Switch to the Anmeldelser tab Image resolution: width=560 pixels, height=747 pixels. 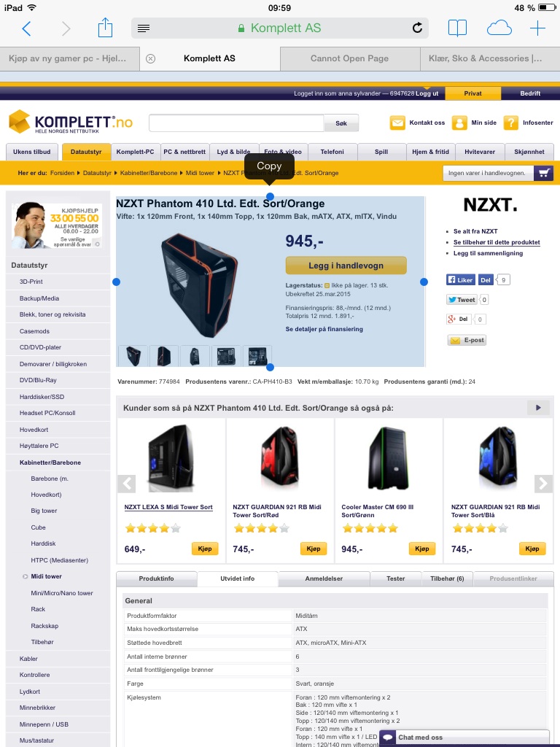pyautogui.click(x=324, y=578)
